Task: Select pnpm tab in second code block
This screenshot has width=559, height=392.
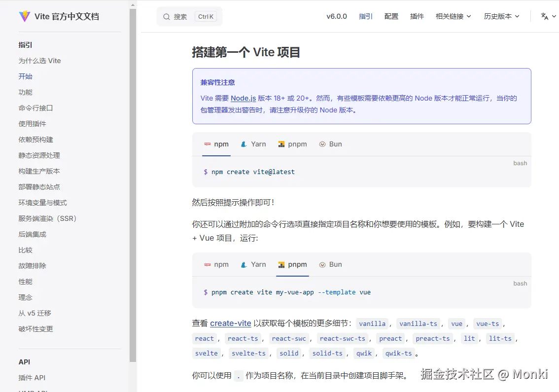Action: pos(293,265)
